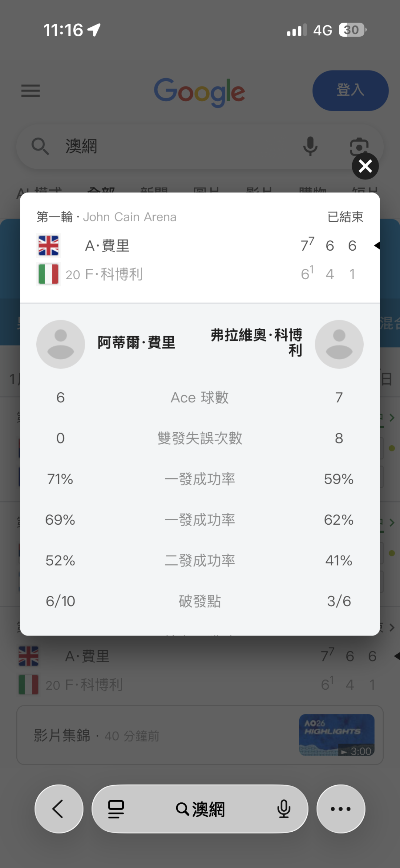
Task: Tap 阿蒂爾·費里 player avatar
Action: pyautogui.click(x=61, y=344)
